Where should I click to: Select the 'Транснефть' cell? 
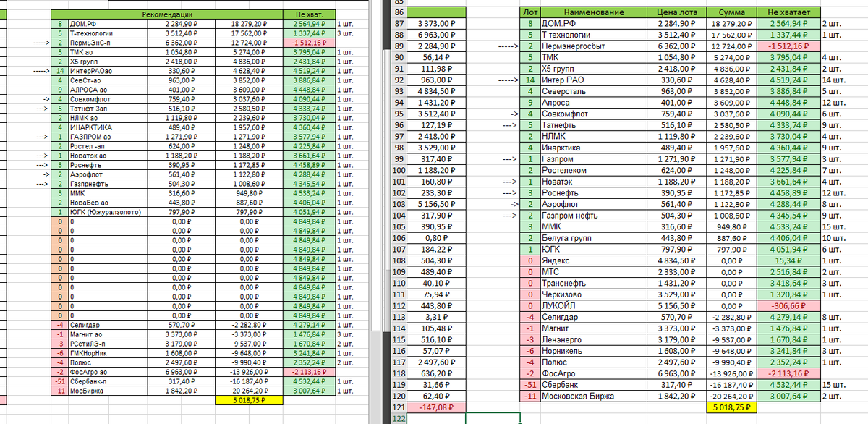[x=595, y=283]
